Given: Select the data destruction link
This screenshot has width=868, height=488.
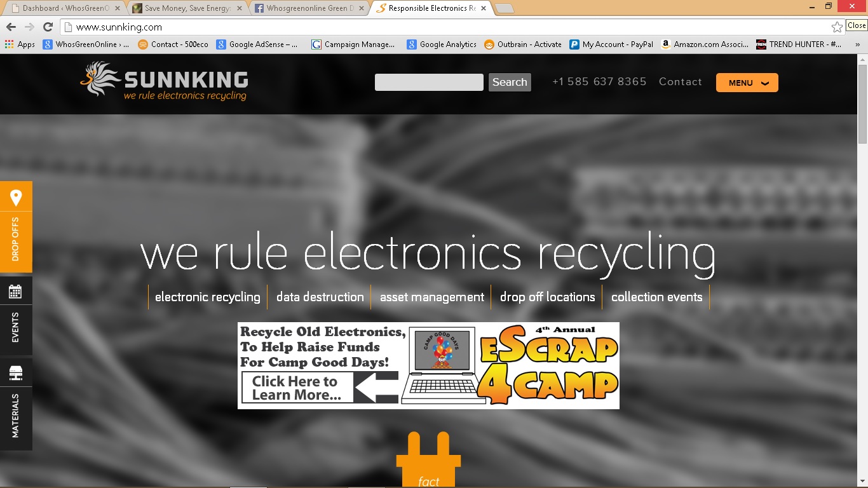Looking at the screenshot, I should point(320,297).
